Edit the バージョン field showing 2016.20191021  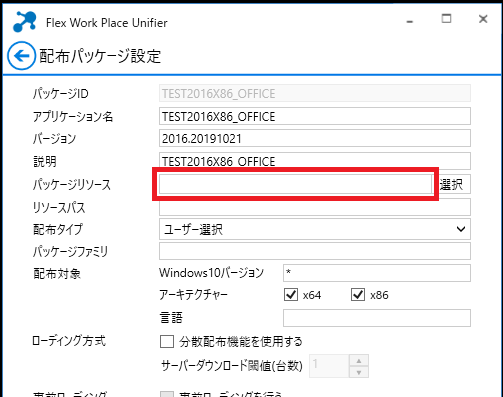(x=315, y=138)
